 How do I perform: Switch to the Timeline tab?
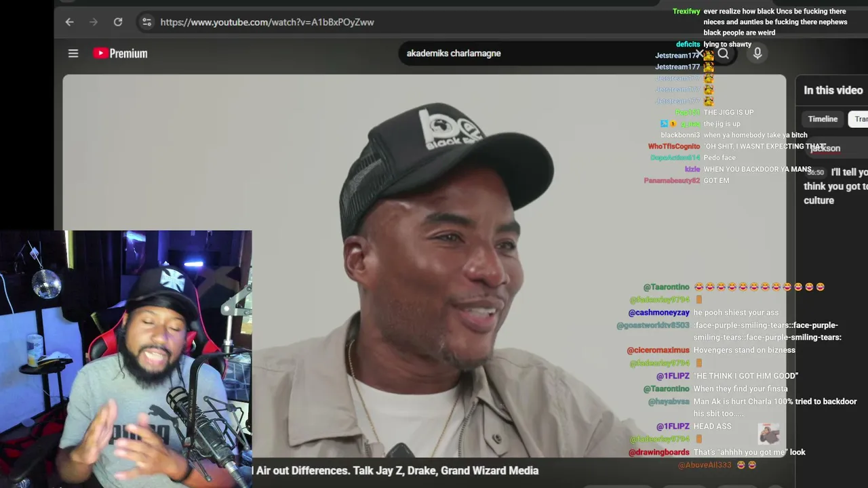tap(823, 119)
